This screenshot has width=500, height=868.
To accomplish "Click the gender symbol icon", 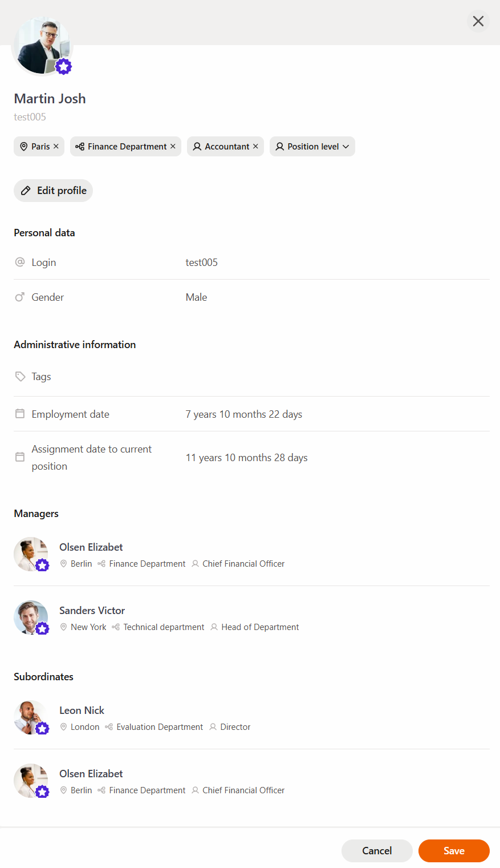I will pyautogui.click(x=20, y=297).
